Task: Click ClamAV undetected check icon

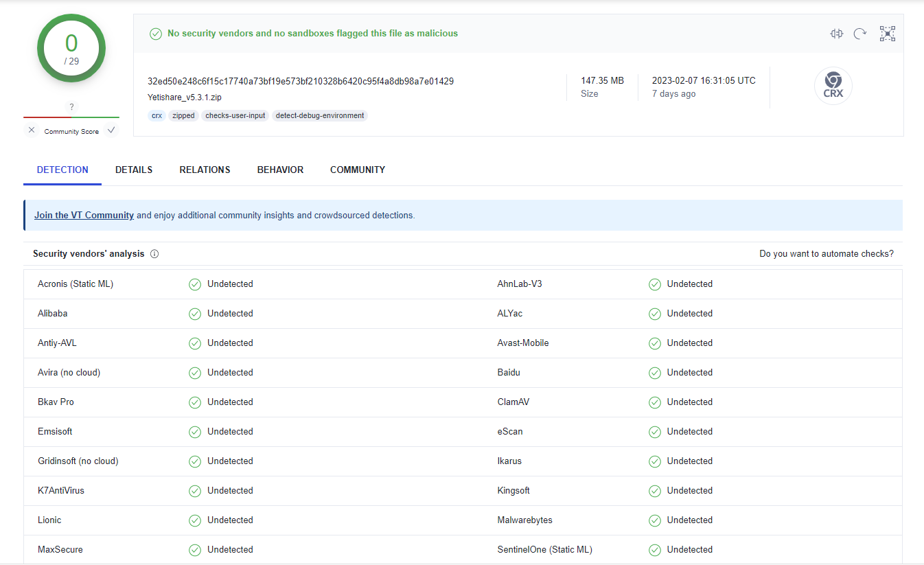Action: pos(655,402)
